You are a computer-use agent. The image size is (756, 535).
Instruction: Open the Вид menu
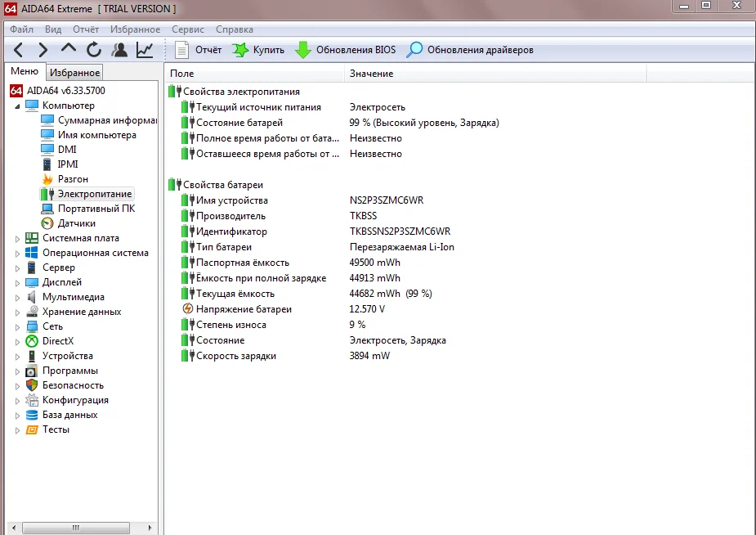(53, 29)
